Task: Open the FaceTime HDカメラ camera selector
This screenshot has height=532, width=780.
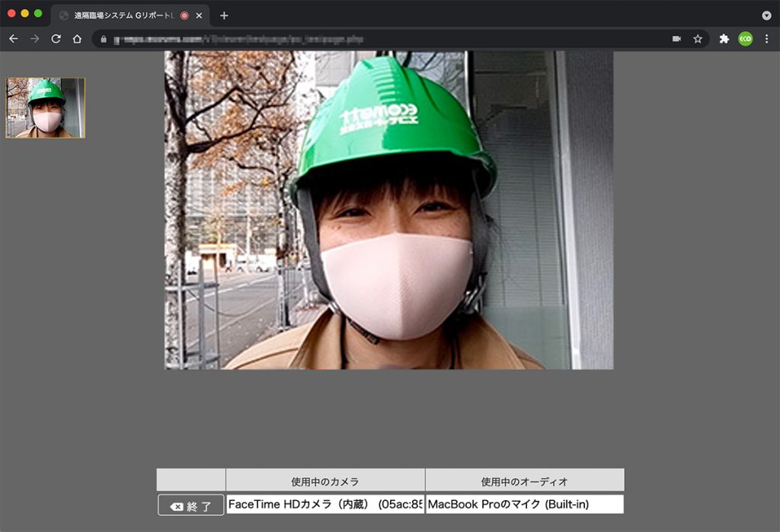Action: tap(325, 504)
